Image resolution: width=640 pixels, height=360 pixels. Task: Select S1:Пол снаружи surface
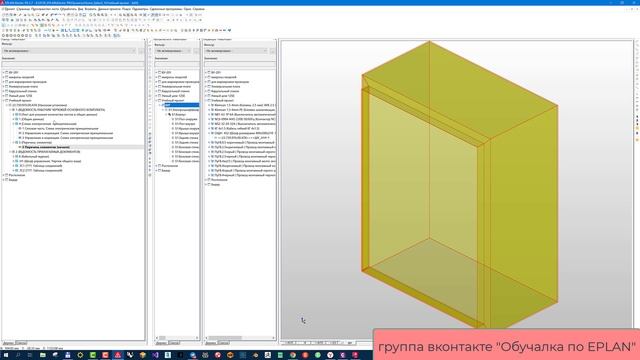[186, 119]
